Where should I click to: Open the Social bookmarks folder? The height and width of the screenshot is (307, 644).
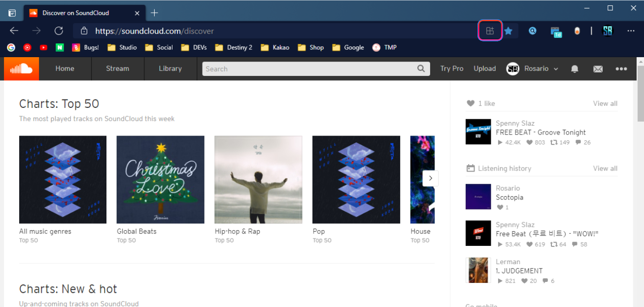click(159, 47)
